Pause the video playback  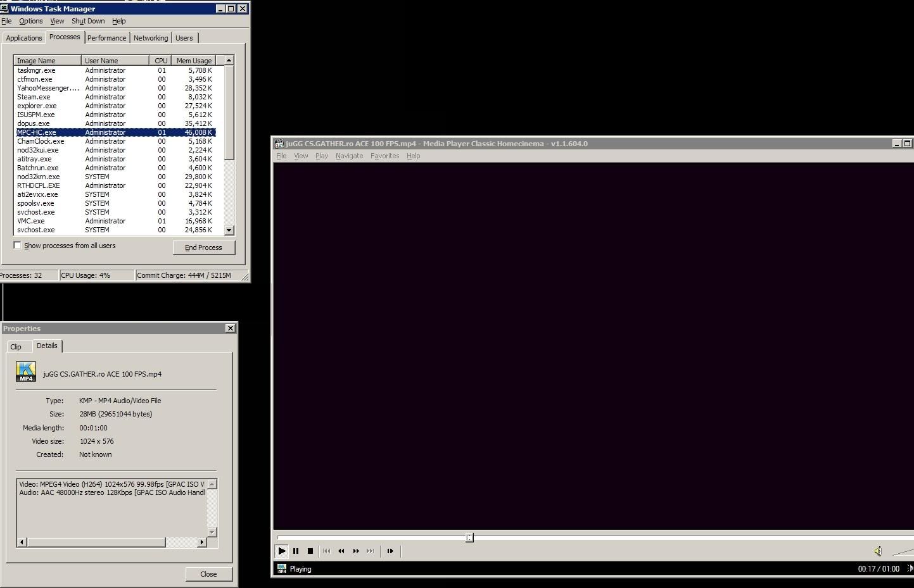pos(296,551)
